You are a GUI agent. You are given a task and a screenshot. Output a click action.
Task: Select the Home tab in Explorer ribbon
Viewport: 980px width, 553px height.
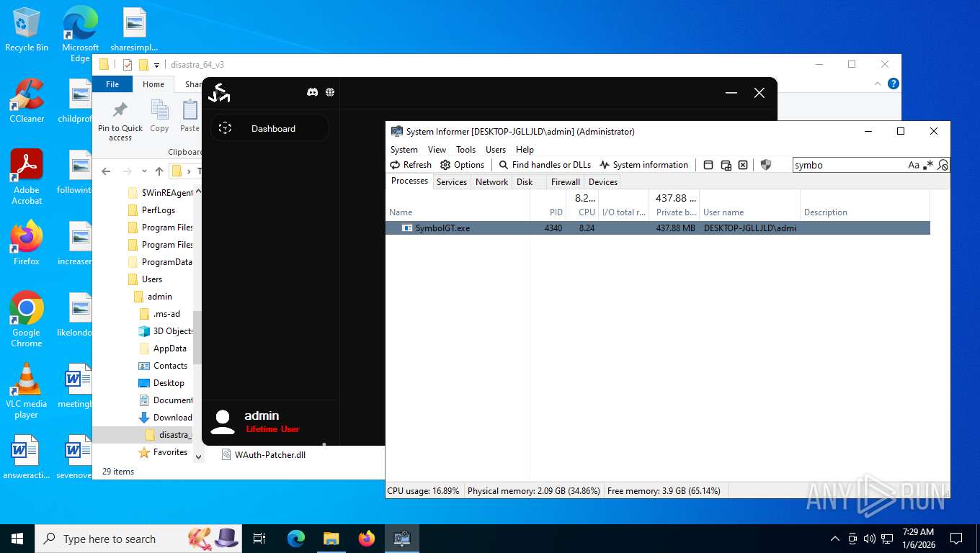153,84
